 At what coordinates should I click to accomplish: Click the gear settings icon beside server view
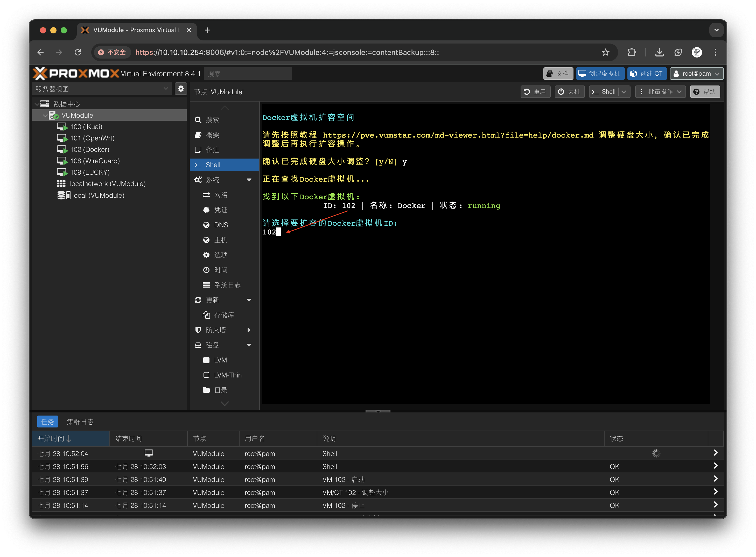[x=181, y=89]
